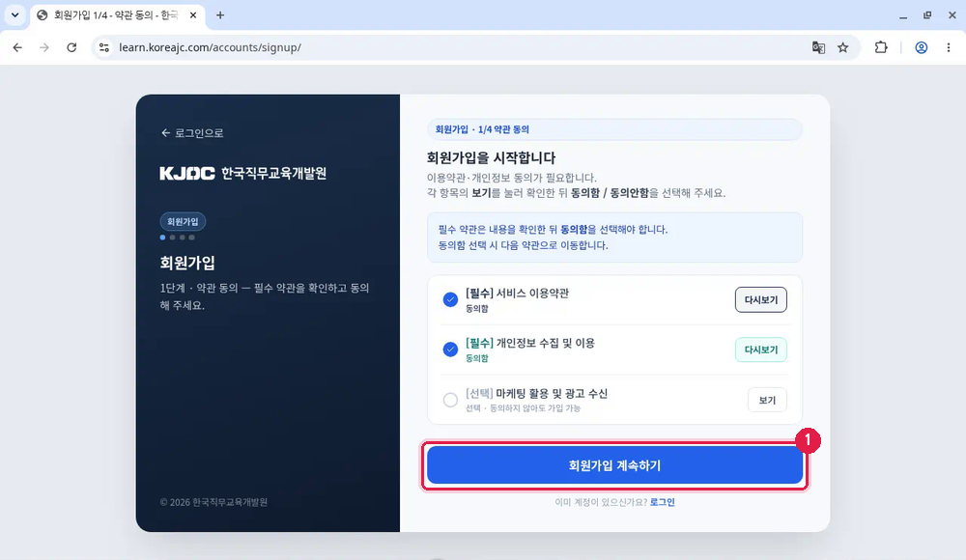Click the © 2026 한국직무교육개발원 footer text
The image size is (966, 560).
(x=213, y=502)
